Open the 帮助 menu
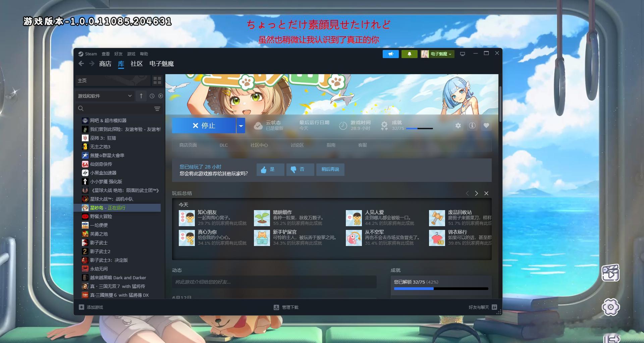This screenshot has width=644, height=343. click(x=144, y=54)
